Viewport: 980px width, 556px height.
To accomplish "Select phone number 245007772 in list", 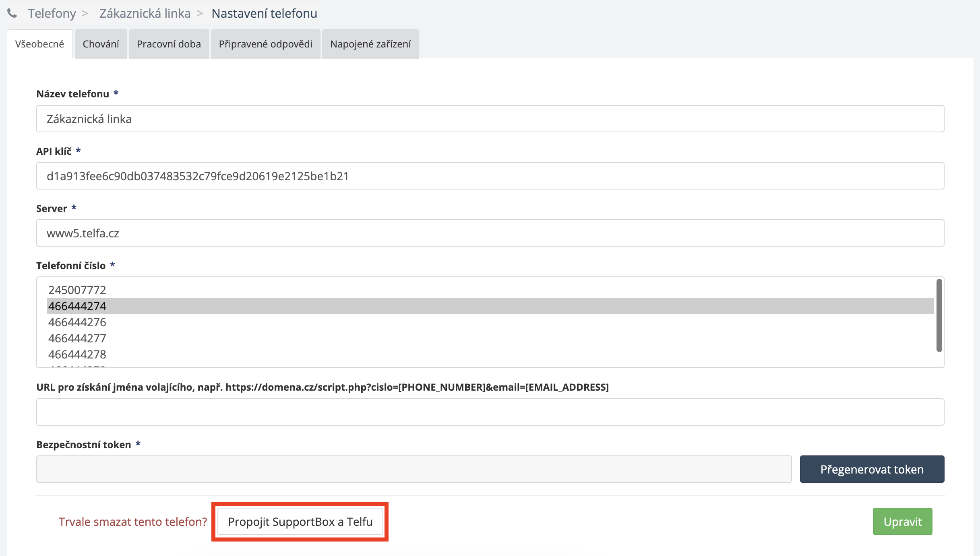I will click(x=77, y=290).
